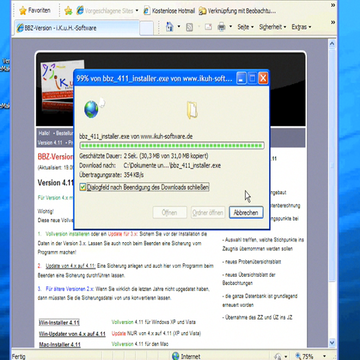The image size is (360, 360).
Task: Click the protected mode status icon
Action: [x=278, y=356]
